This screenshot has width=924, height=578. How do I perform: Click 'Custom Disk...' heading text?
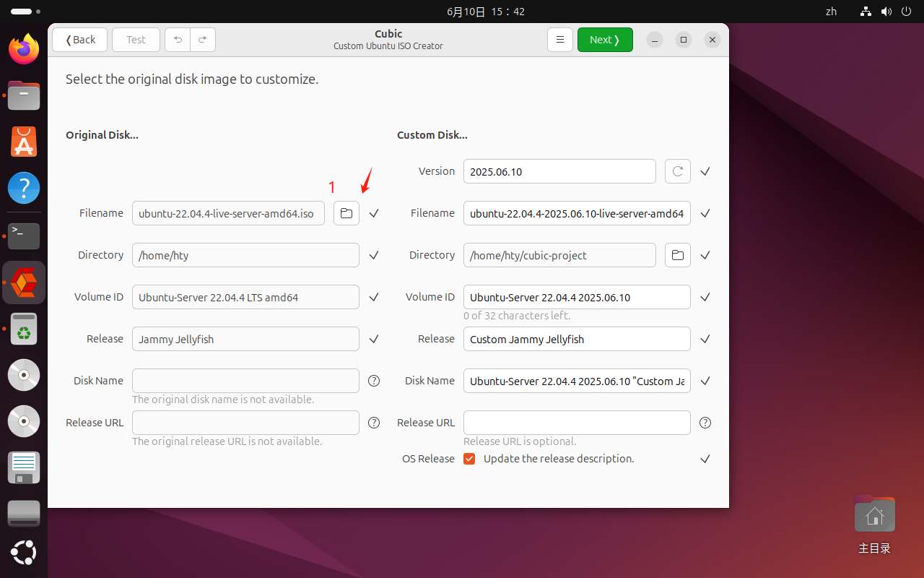432,135
